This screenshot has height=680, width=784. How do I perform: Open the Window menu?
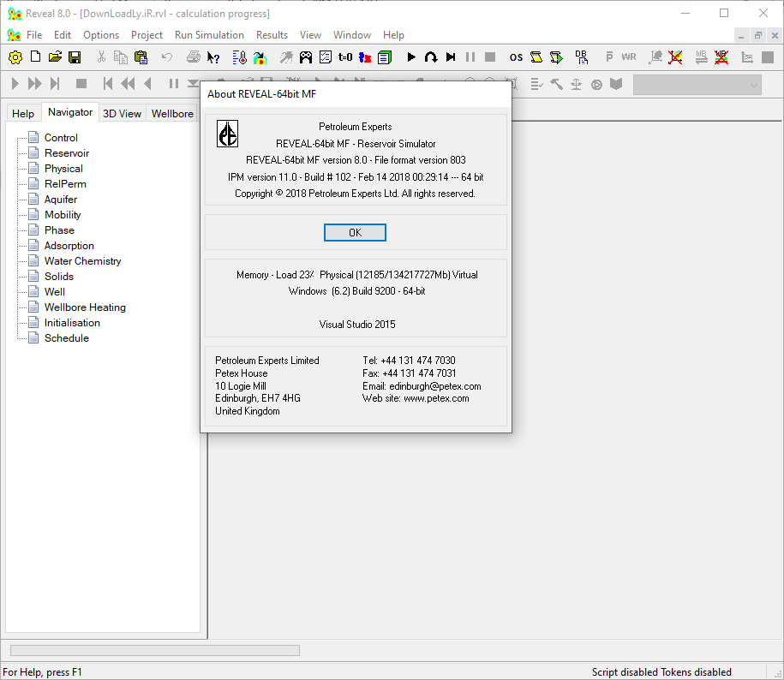pyautogui.click(x=352, y=35)
